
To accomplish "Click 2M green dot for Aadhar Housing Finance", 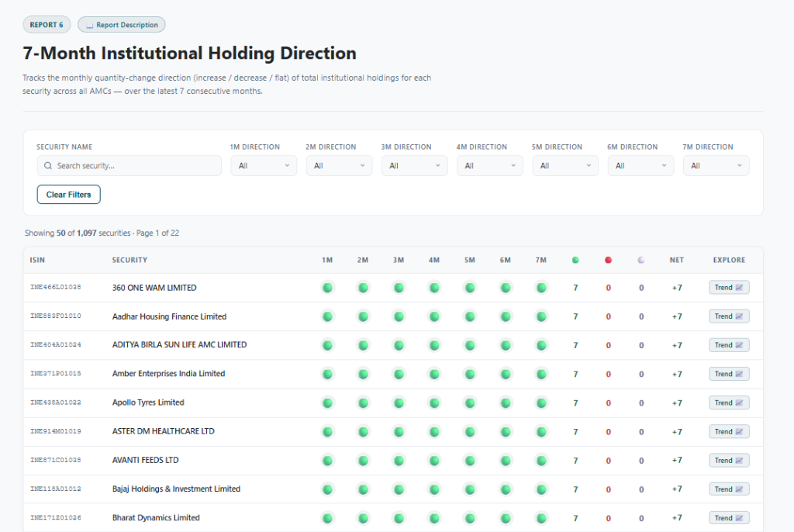I will pyautogui.click(x=363, y=316).
